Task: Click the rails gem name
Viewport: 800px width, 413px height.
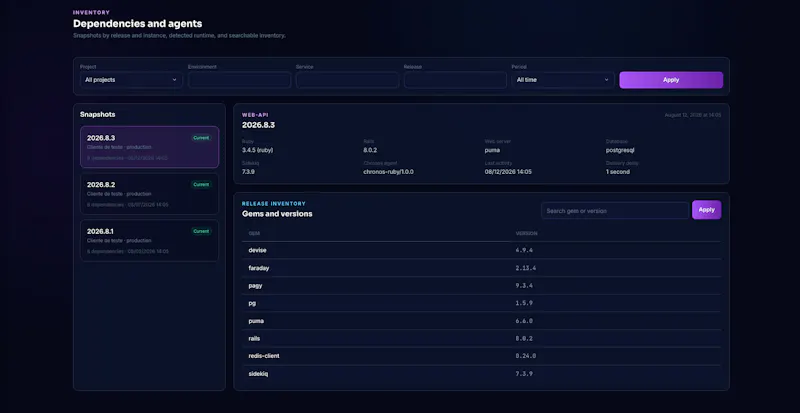Action: tap(254, 338)
